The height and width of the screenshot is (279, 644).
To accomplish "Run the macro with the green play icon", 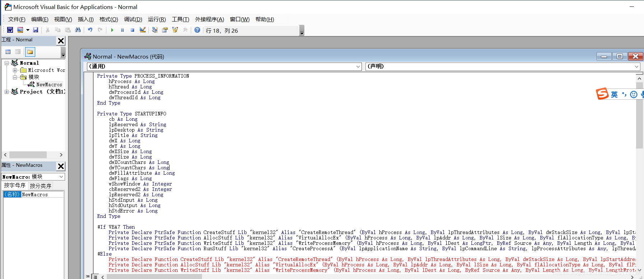I will (x=112, y=30).
